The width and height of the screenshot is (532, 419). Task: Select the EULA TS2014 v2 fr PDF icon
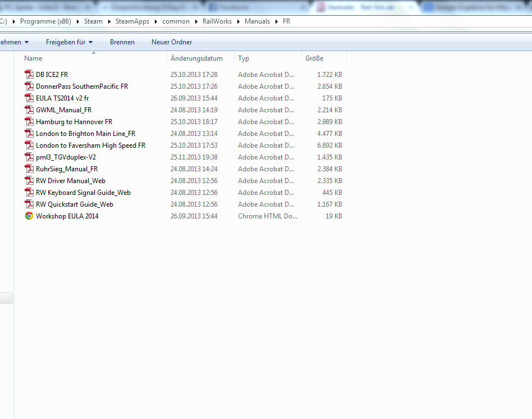[29, 98]
